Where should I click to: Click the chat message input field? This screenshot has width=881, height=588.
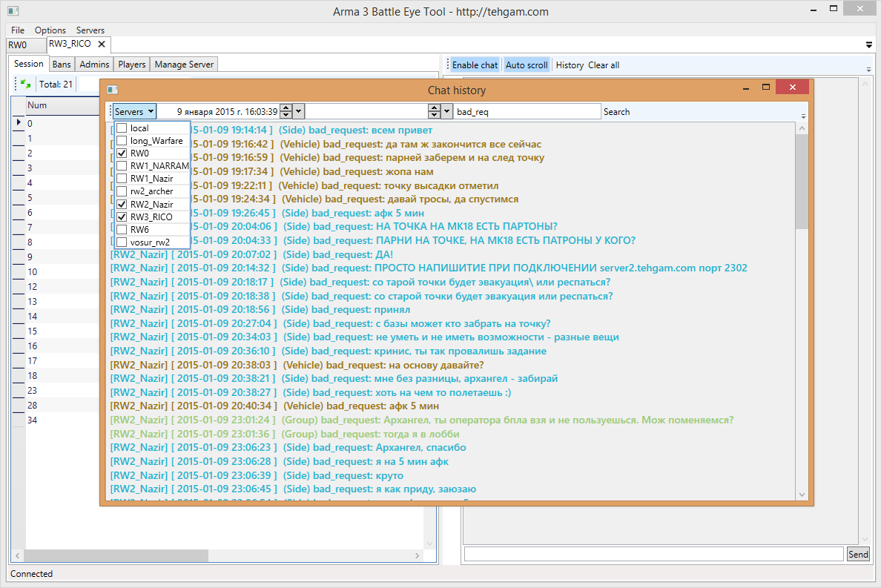click(x=654, y=554)
